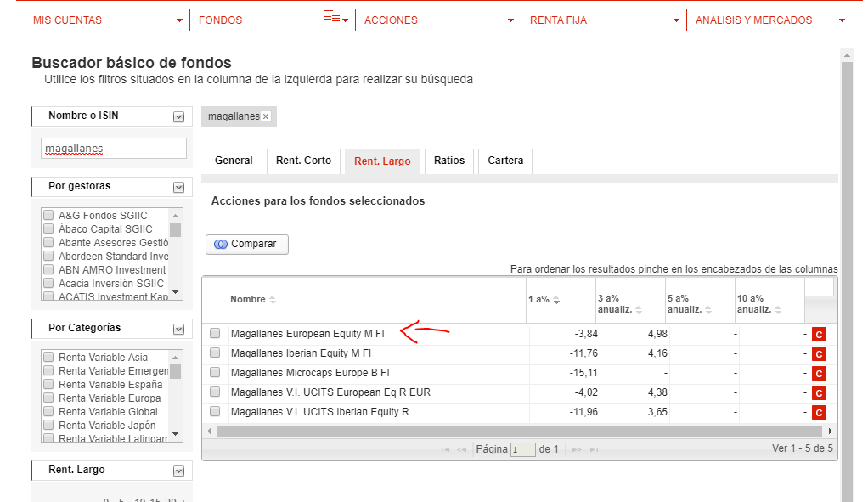
Task: Select Magallanes V.I. UCITS European Eq R EUR checkbox
Action: pyautogui.click(x=215, y=392)
